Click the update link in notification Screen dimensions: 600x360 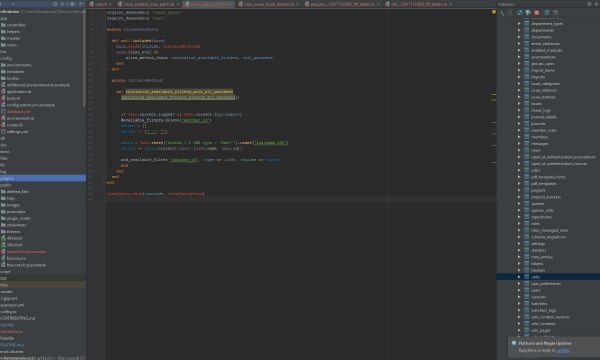563,350
